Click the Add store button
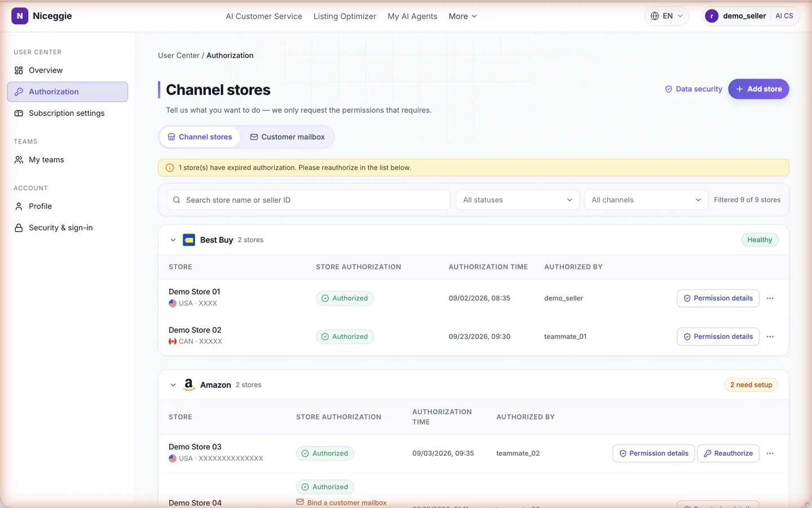The height and width of the screenshot is (508, 812). pos(758,89)
